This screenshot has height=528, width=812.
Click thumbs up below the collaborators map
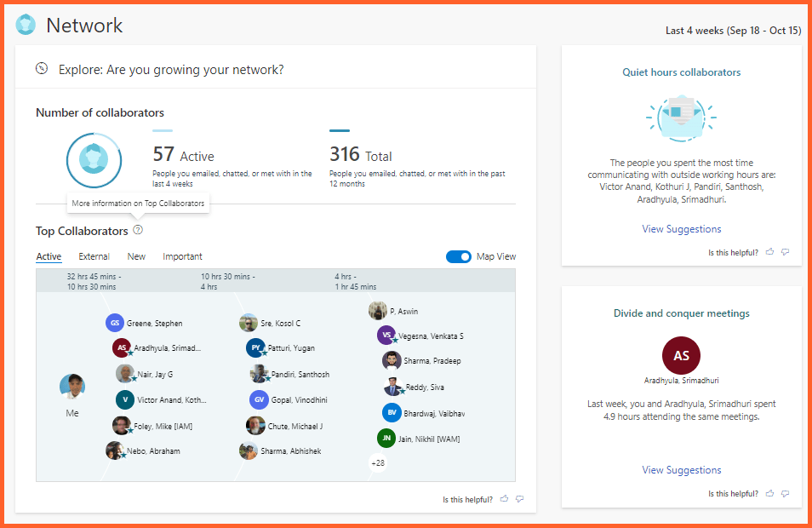(x=505, y=499)
